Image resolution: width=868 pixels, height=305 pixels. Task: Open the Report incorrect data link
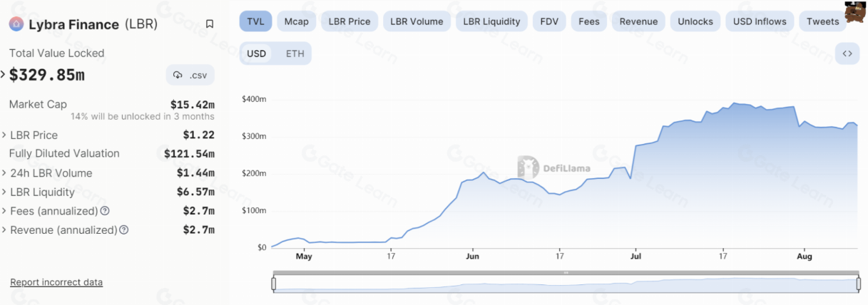point(56,282)
